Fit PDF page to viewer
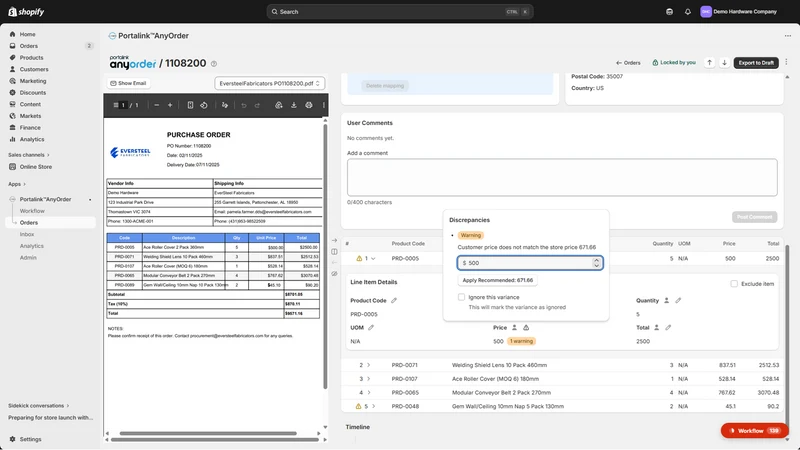 (190, 105)
